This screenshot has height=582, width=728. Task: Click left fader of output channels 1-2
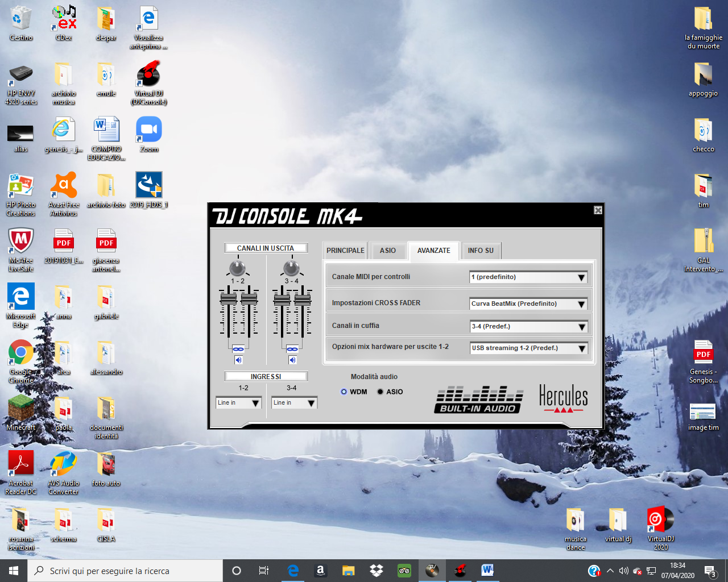(x=228, y=299)
